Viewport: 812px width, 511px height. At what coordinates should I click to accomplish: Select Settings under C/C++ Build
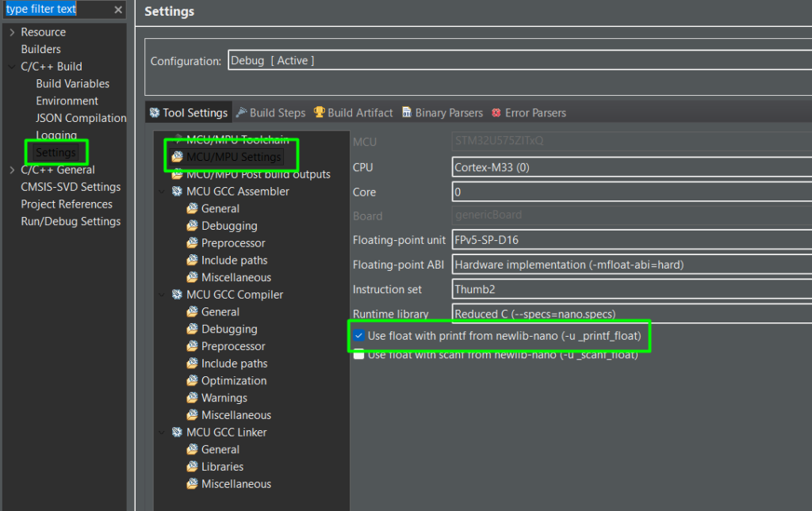[x=56, y=152]
